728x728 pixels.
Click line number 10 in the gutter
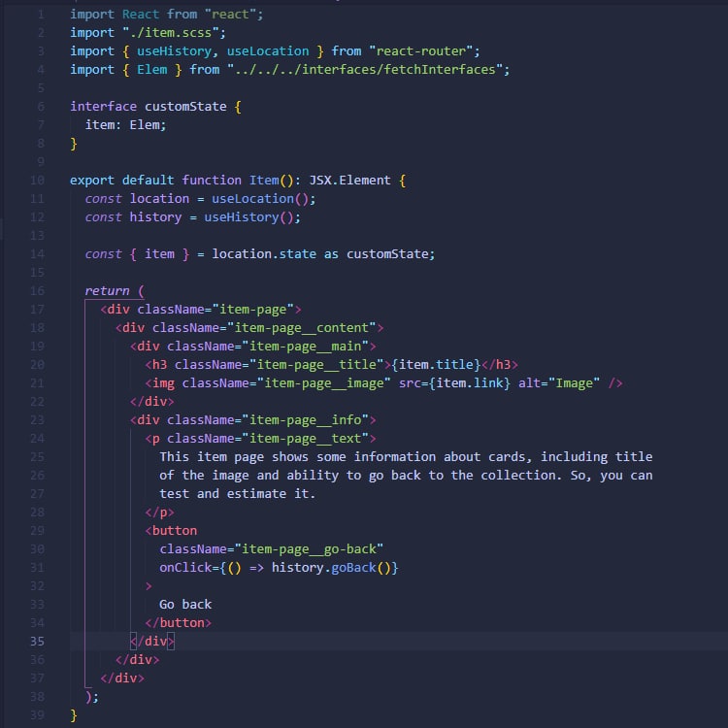coord(37,181)
